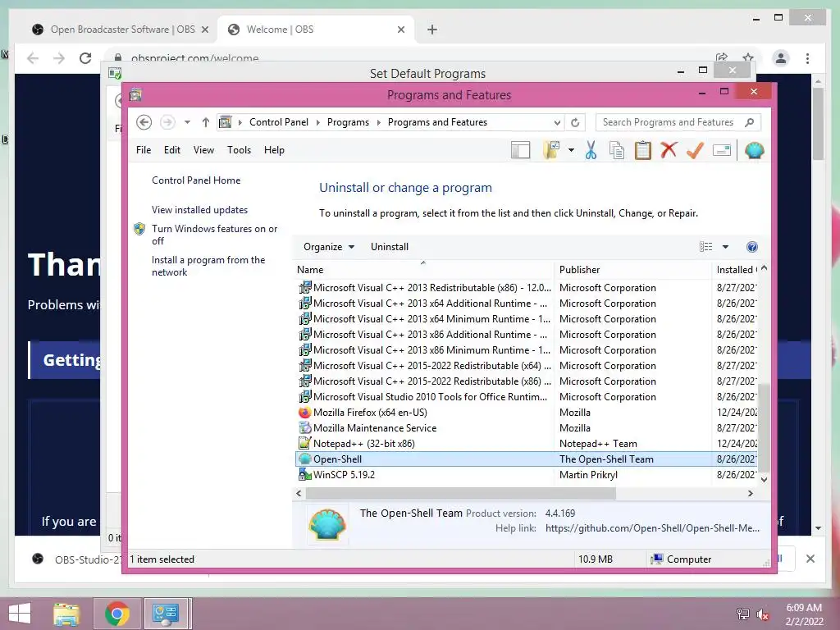
Task: Open the Organize dropdown
Action: [x=329, y=247]
